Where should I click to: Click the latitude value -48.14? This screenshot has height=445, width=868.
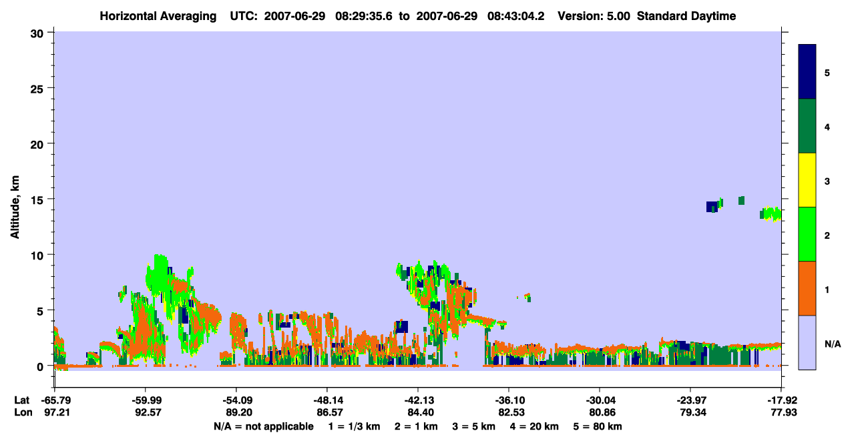click(x=327, y=400)
